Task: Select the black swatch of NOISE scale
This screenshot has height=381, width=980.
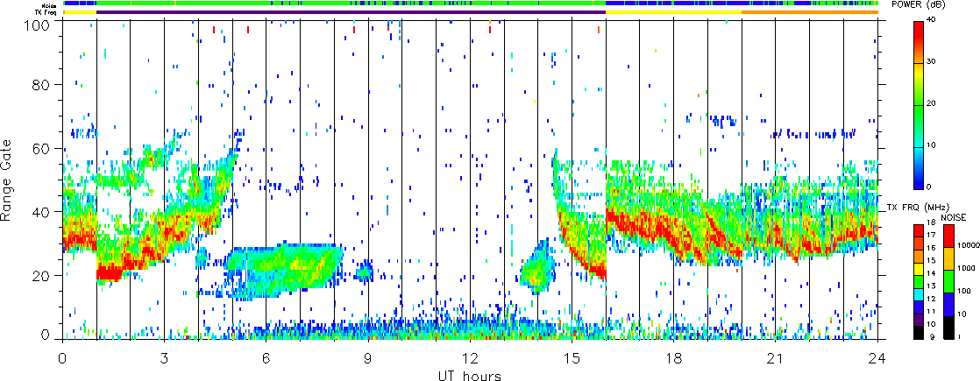Action: click(948, 328)
